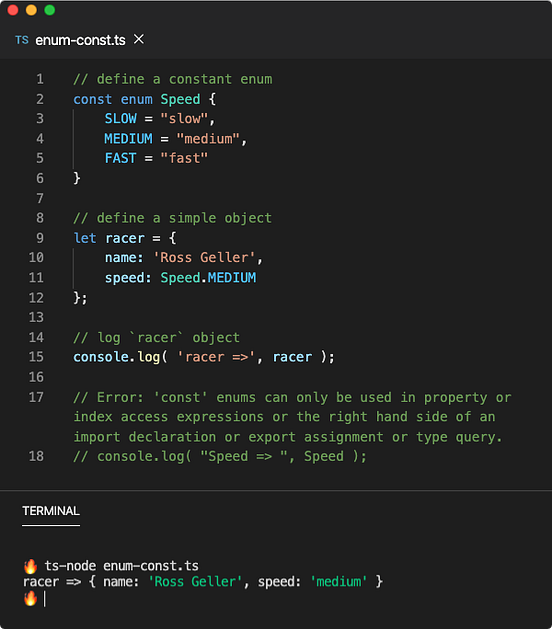Click Speed.MEDIUM reference on line 11
Image resolution: width=552 pixels, height=629 pixels.
[x=208, y=278]
